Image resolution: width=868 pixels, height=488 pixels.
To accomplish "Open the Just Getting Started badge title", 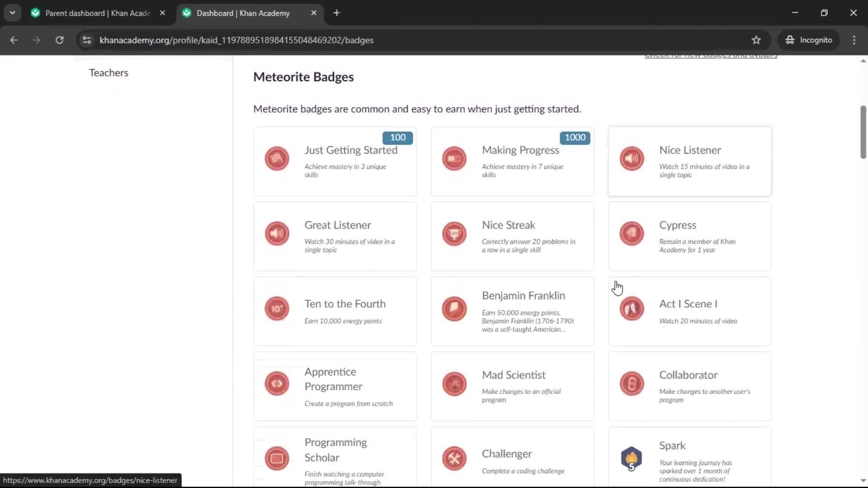I will coord(351,150).
